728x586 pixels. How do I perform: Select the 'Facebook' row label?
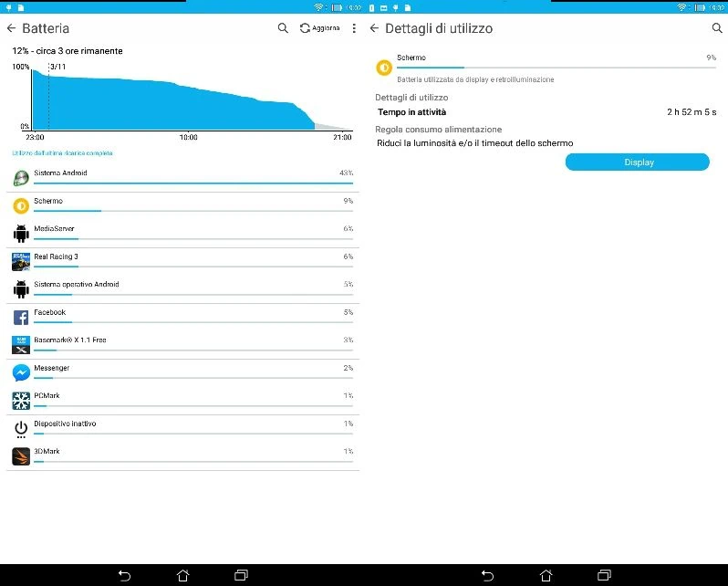[49, 312]
